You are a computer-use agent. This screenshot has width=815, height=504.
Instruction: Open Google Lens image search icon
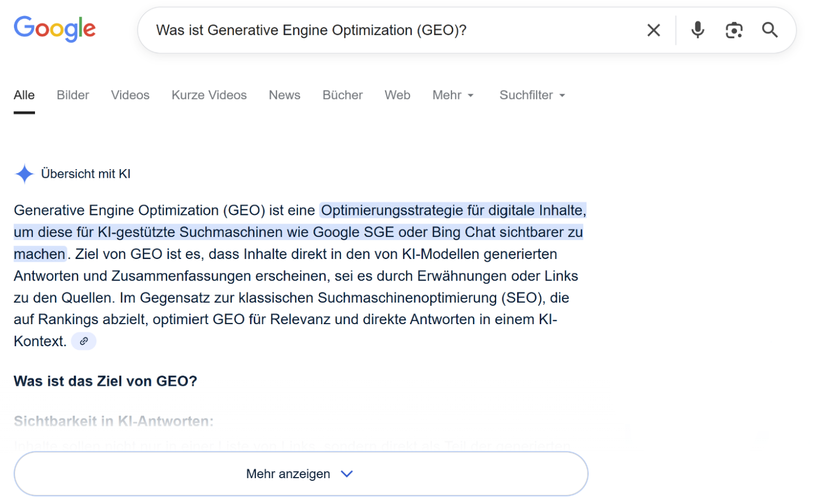tap(733, 30)
